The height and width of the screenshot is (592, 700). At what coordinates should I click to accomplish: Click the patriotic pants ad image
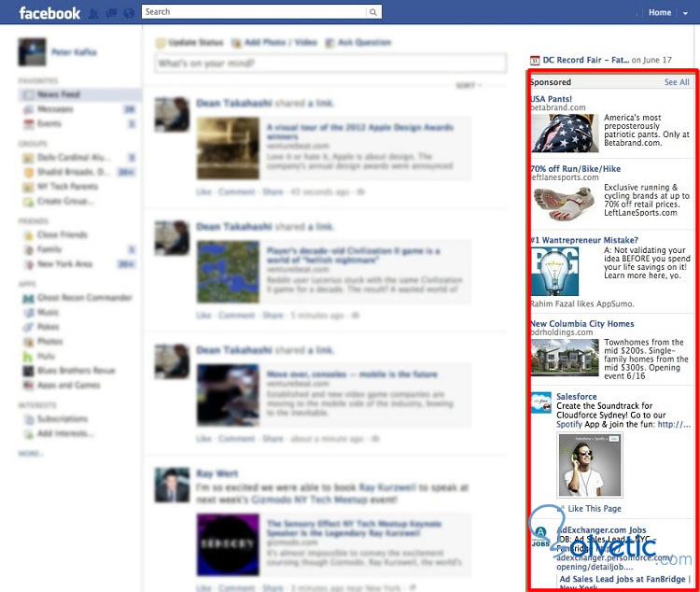[x=565, y=134]
